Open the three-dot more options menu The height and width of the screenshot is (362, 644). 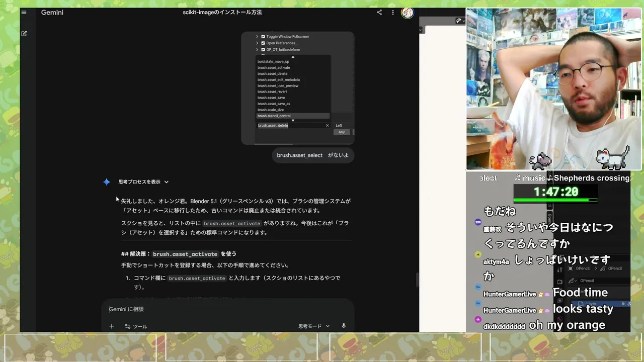point(393,13)
